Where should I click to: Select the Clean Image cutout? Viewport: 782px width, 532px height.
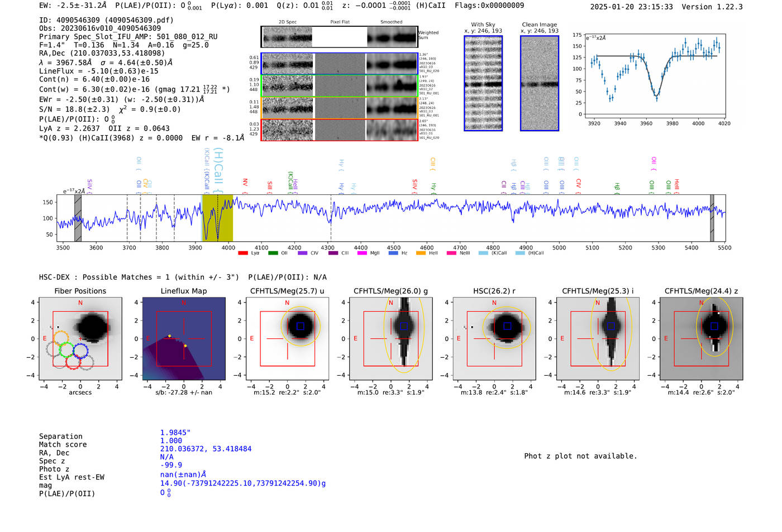(x=539, y=83)
